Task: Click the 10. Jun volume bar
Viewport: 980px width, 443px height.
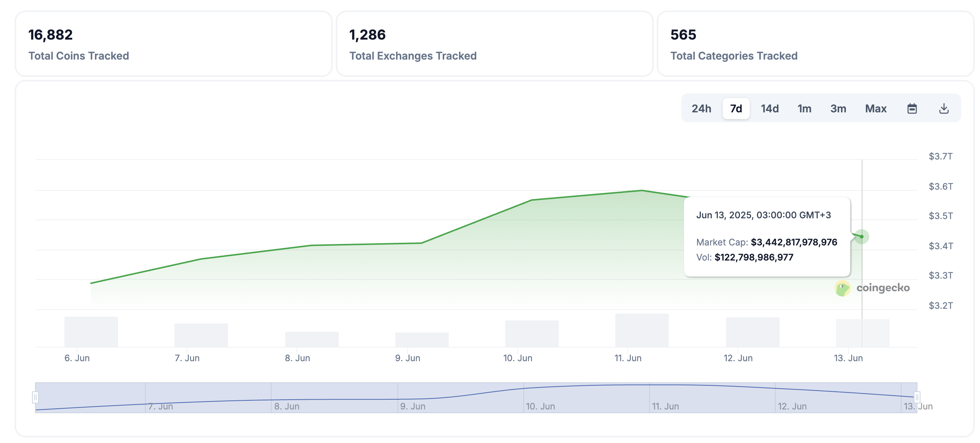Action: click(532, 334)
